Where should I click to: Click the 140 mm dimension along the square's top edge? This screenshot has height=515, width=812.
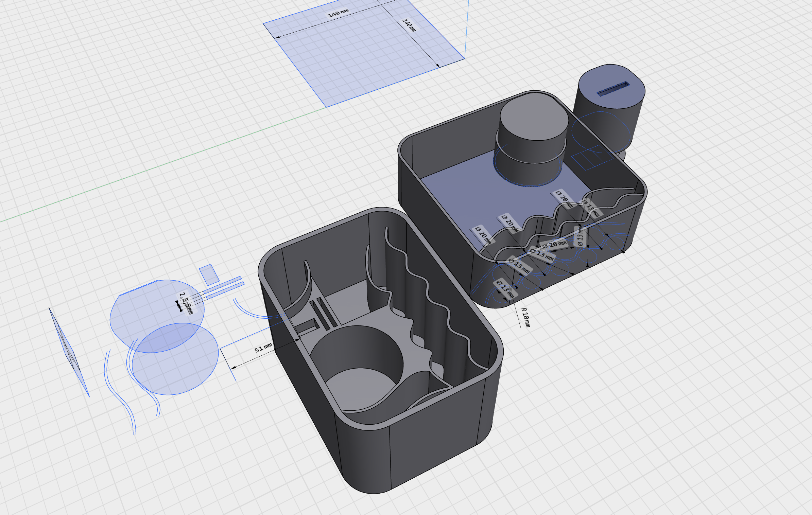click(338, 13)
